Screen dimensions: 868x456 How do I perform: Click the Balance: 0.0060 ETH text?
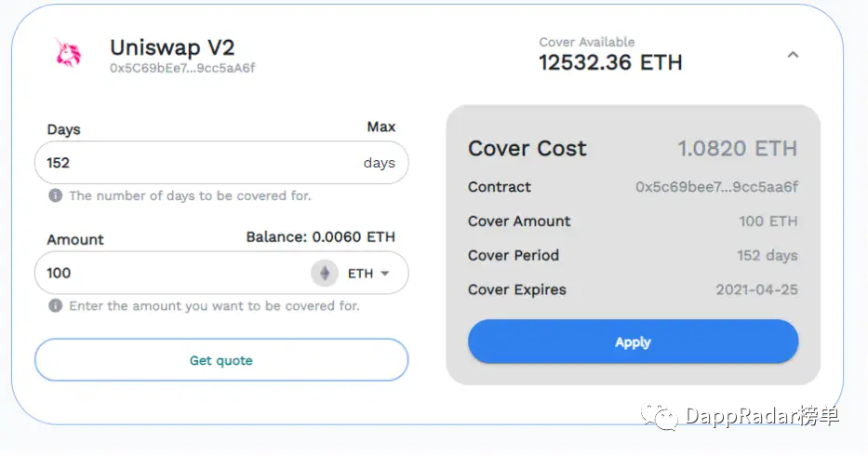321,237
